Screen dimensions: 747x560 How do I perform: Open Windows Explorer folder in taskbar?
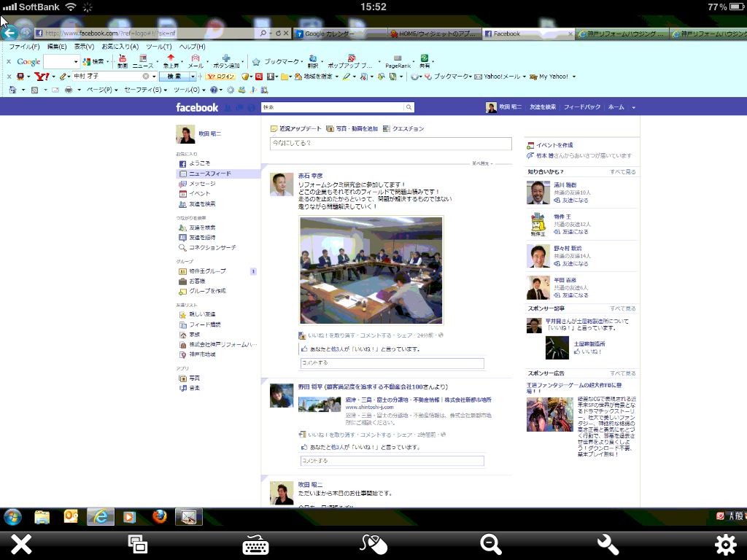click(42, 517)
